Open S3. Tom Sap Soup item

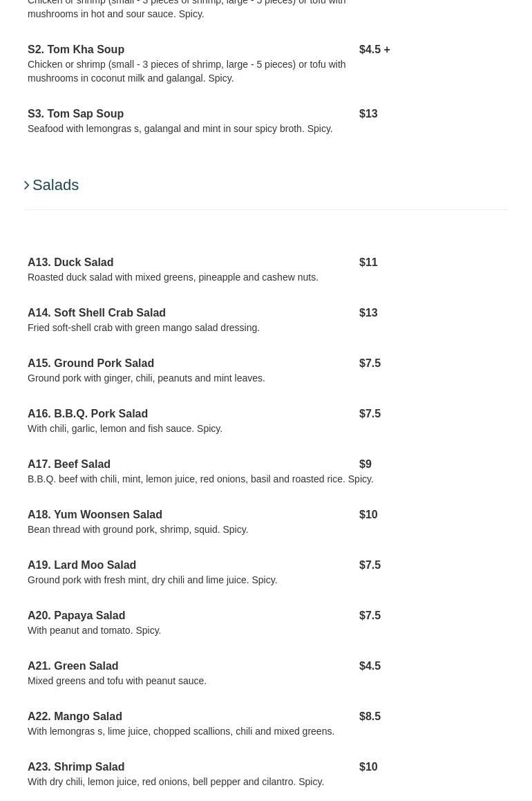[75, 114]
